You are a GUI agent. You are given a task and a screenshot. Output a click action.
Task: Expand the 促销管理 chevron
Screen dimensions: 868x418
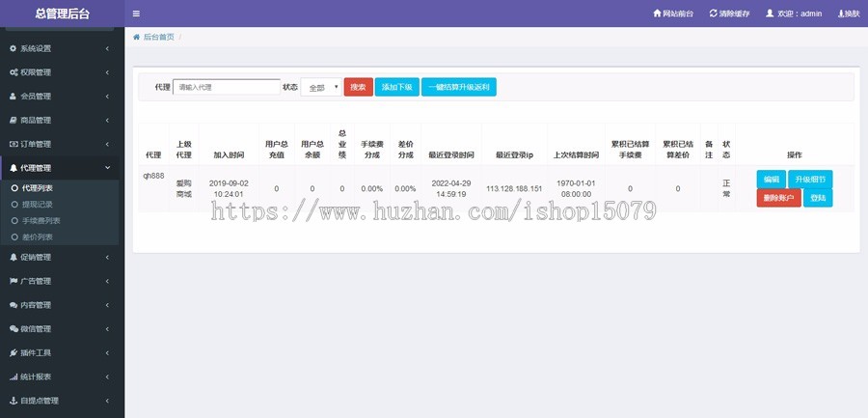[x=107, y=257]
